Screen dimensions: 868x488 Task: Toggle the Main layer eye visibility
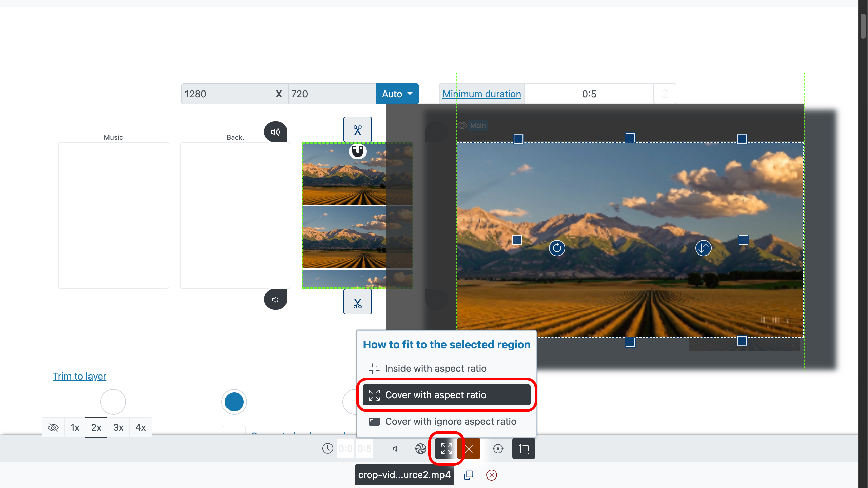pos(462,126)
